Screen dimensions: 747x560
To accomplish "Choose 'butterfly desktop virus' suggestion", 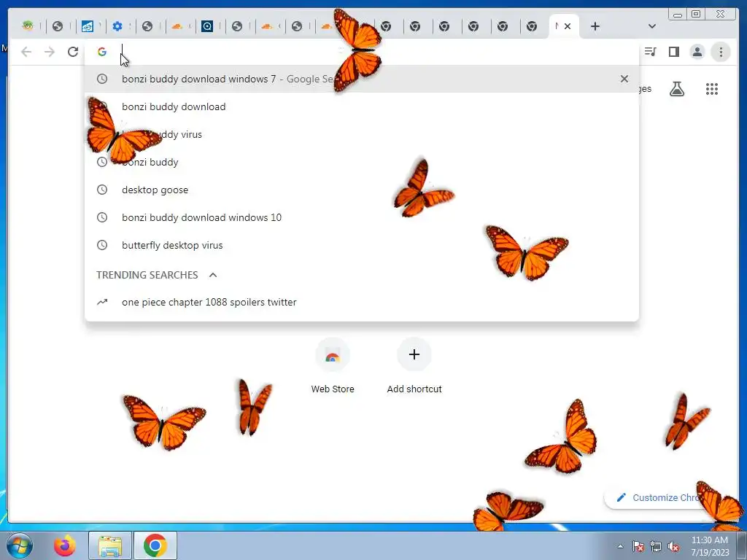I will tap(362, 245).
